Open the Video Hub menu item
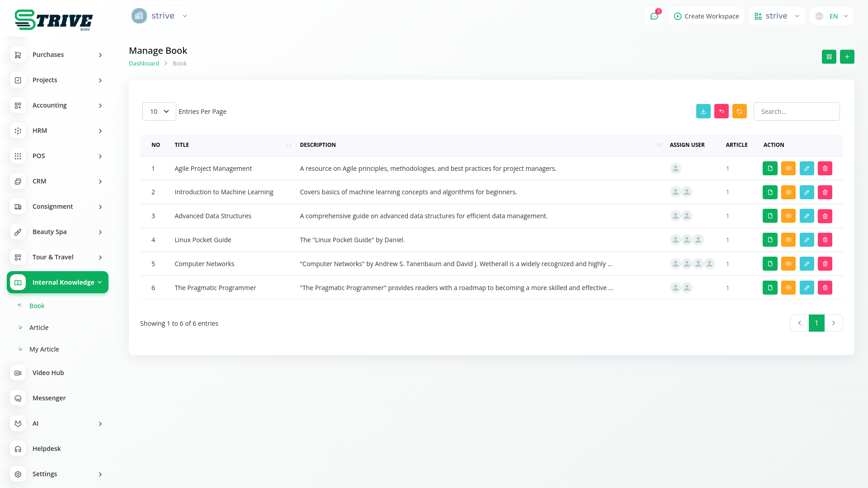The image size is (868, 488). 48,373
